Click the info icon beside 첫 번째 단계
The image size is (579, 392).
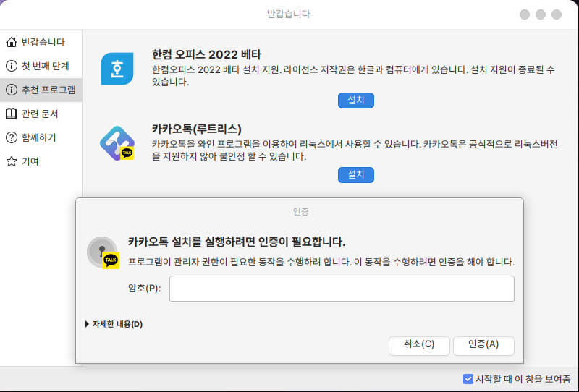[12, 66]
